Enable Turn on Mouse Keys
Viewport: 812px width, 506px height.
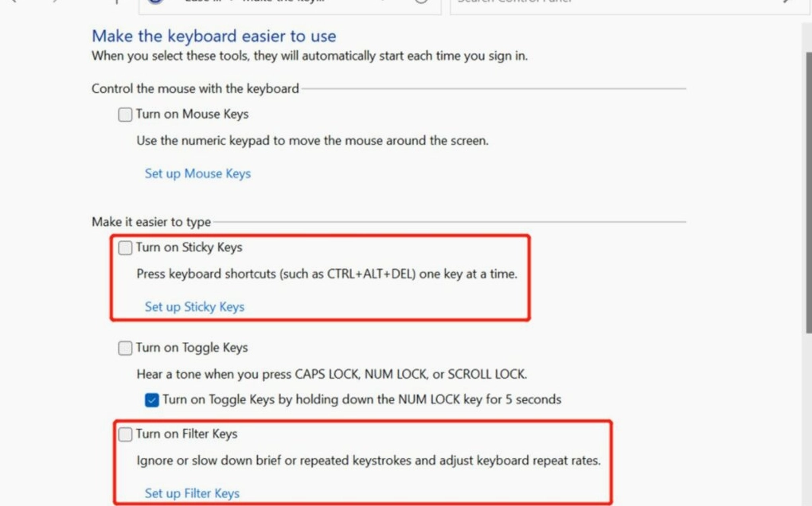[125, 114]
